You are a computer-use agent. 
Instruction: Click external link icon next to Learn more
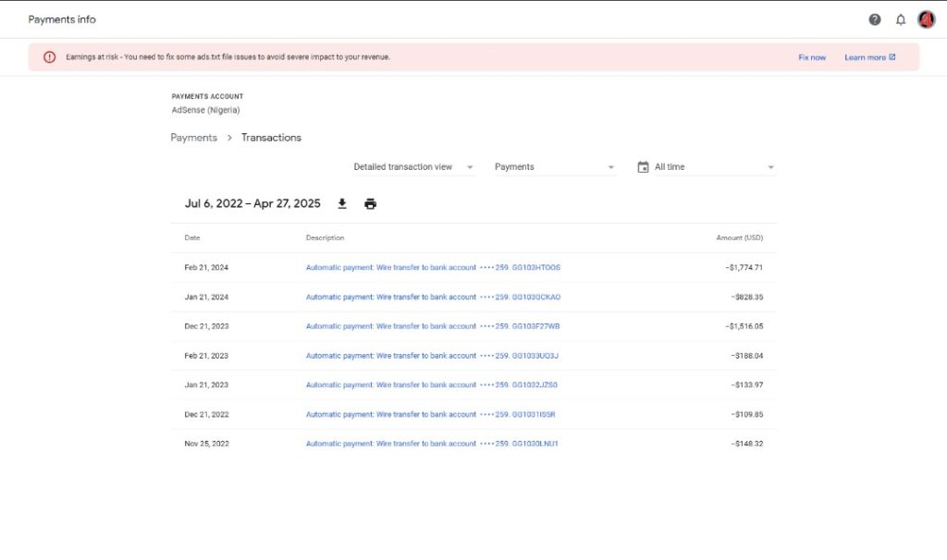pyautogui.click(x=892, y=57)
